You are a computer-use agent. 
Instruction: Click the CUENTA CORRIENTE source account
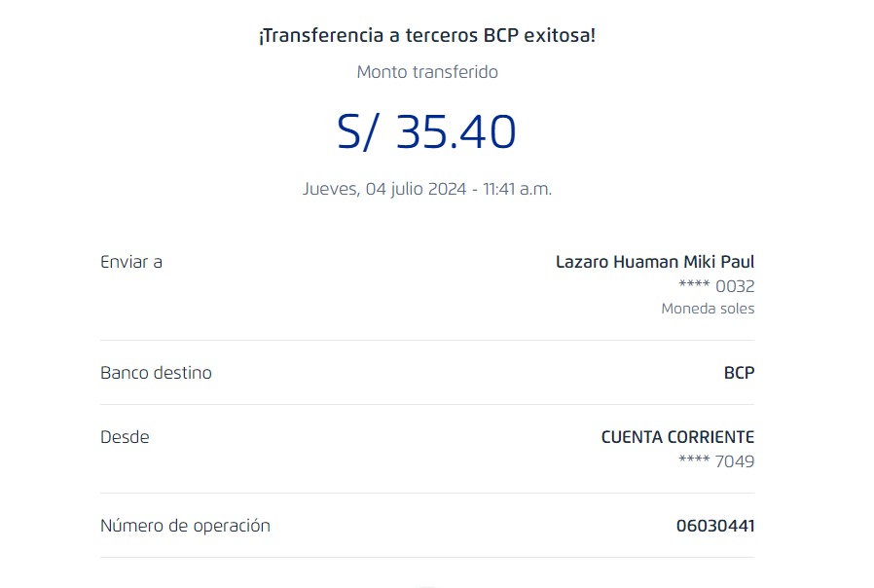677,437
